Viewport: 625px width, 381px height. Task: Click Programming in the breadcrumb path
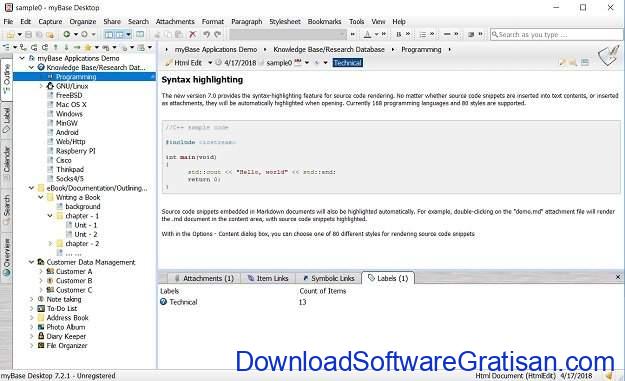pos(421,49)
